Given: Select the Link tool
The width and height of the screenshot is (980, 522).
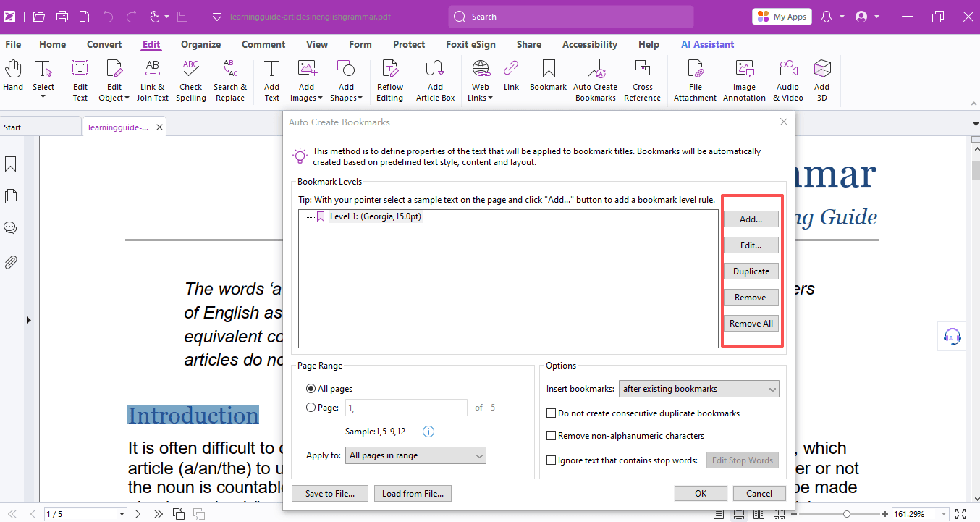Looking at the screenshot, I should tap(511, 75).
